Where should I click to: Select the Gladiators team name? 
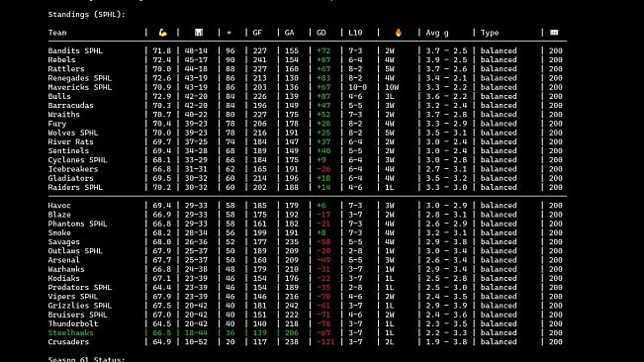point(70,178)
